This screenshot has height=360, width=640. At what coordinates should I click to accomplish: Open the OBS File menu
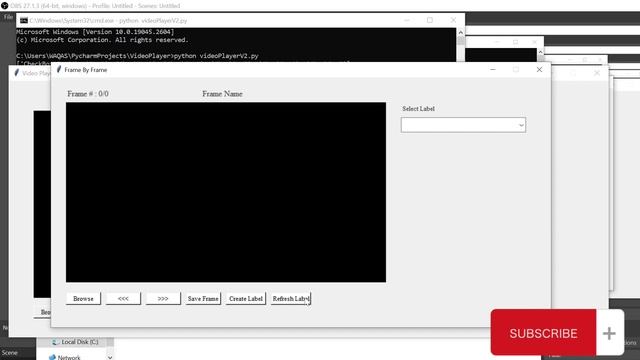point(9,17)
